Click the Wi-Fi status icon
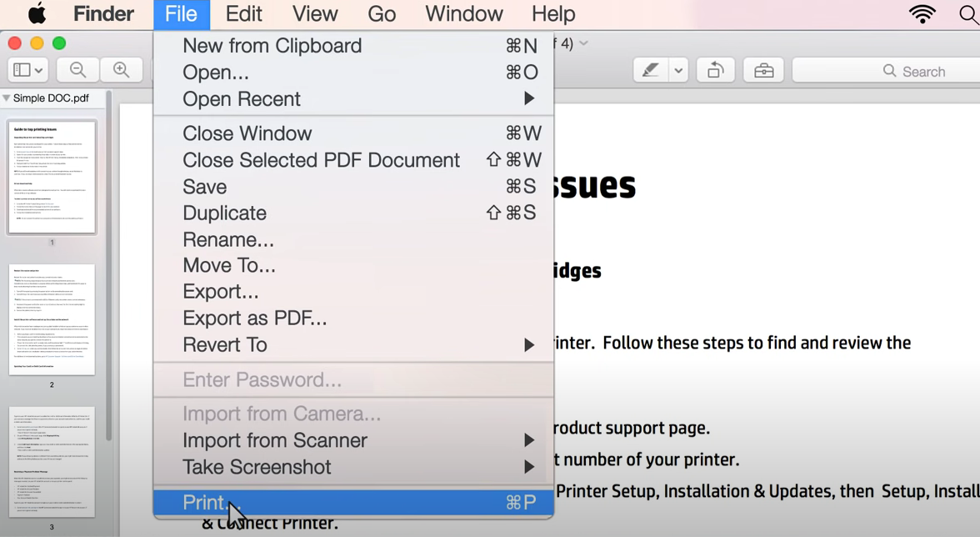The width and height of the screenshot is (980, 537). [922, 14]
